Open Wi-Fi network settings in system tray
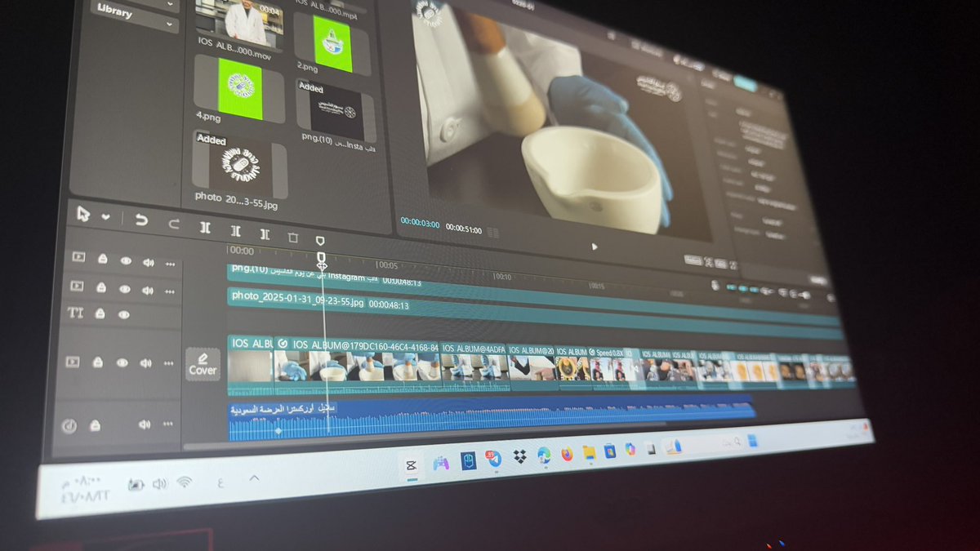Image resolution: width=980 pixels, height=551 pixels. [x=184, y=482]
